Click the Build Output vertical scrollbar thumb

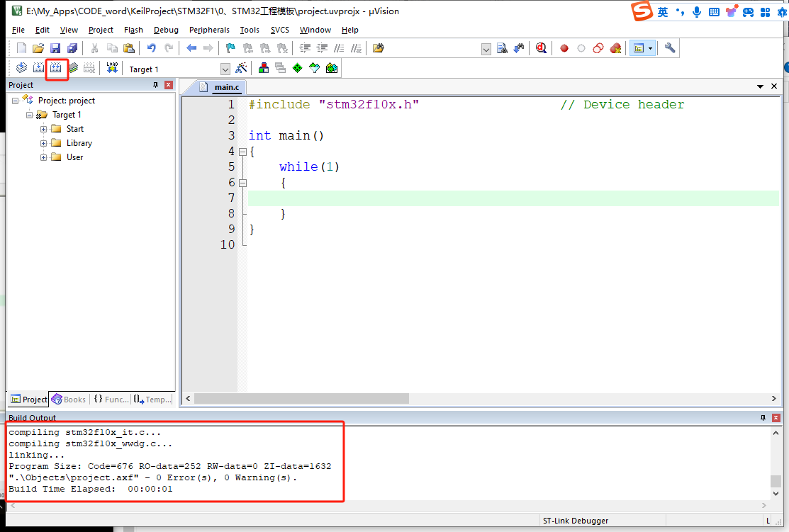pyautogui.click(x=776, y=481)
